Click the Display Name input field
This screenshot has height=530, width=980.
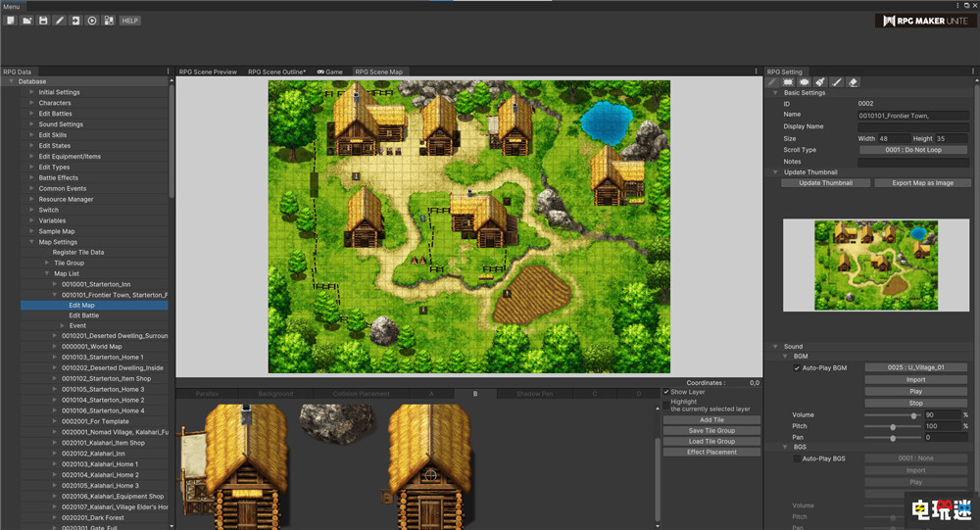[x=912, y=126]
